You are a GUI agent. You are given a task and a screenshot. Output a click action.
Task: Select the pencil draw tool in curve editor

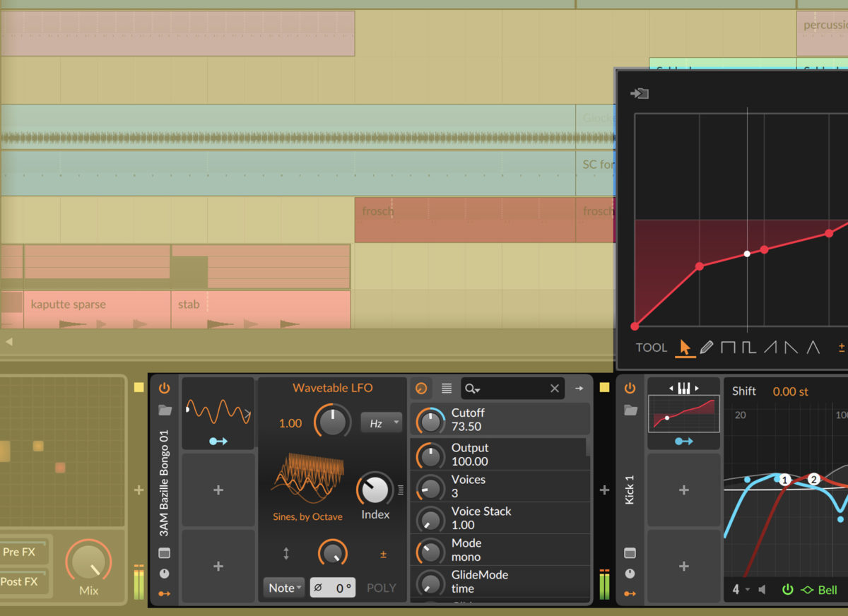tap(706, 348)
